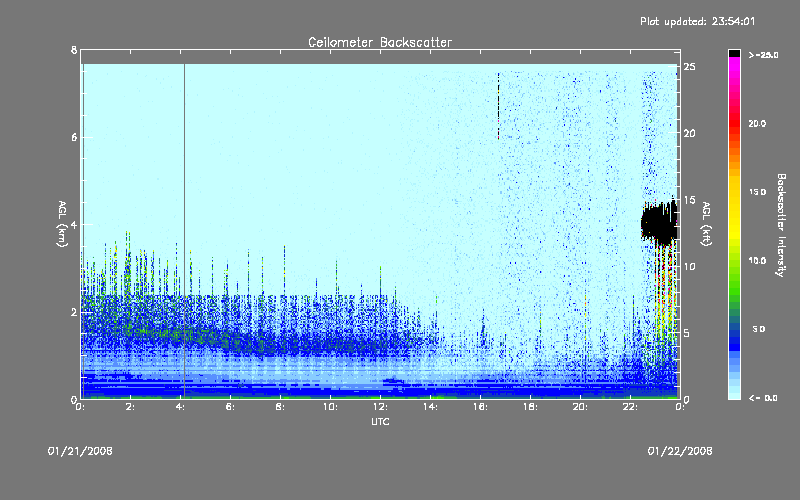800x500 pixels.
Task: Click the '10' tick label on the kft axis
Action: pyautogui.click(x=689, y=266)
